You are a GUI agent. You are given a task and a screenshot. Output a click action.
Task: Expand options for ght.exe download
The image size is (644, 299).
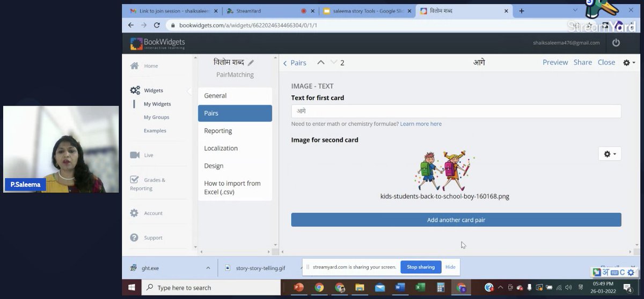208,268
